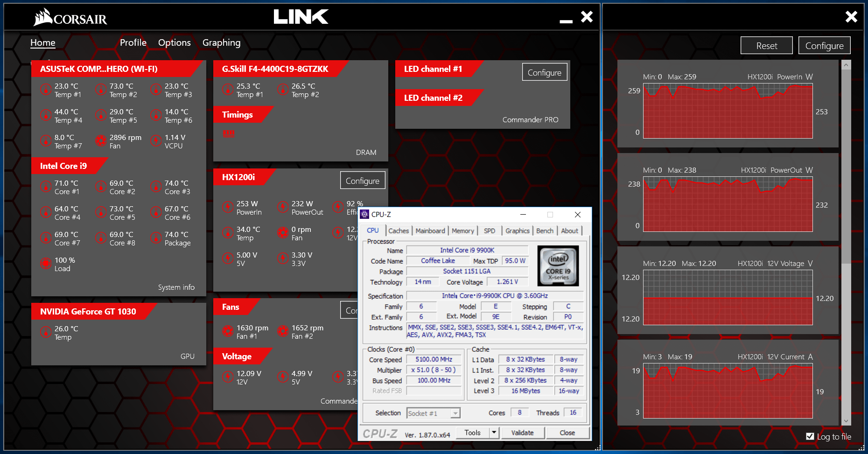The image size is (868, 454).
Task: Click the Tools button in CPU-Z
Action: pos(472,433)
